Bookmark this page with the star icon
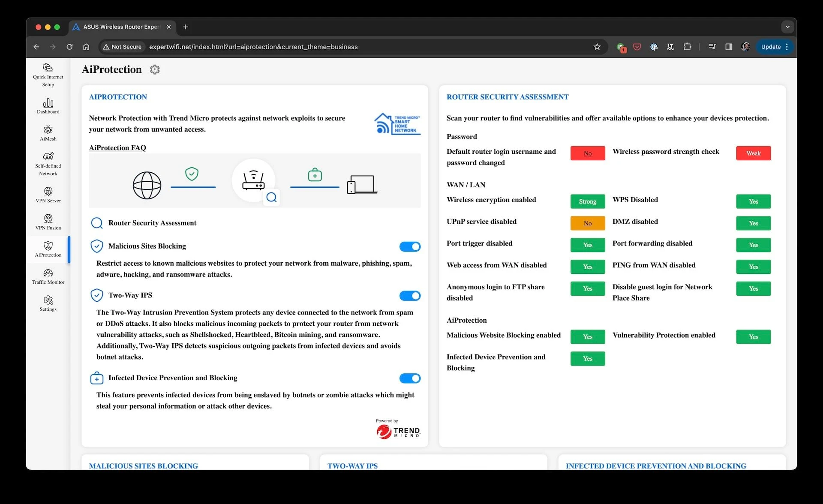The height and width of the screenshot is (504, 823). [597, 47]
